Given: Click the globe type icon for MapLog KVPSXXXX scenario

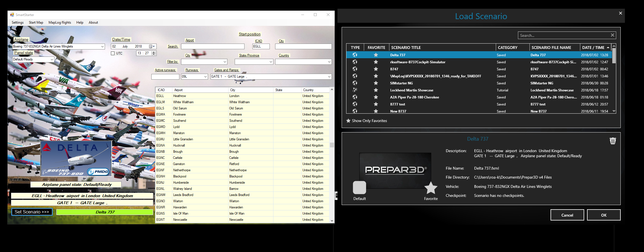Looking at the screenshot, I should coord(355,76).
